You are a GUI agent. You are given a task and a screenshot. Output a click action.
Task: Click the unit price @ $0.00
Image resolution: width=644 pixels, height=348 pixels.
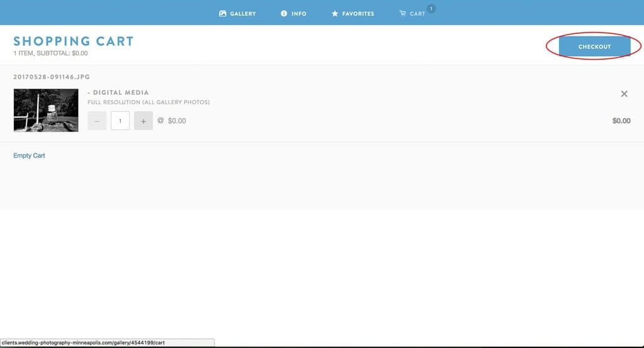click(x=172, y=121)
